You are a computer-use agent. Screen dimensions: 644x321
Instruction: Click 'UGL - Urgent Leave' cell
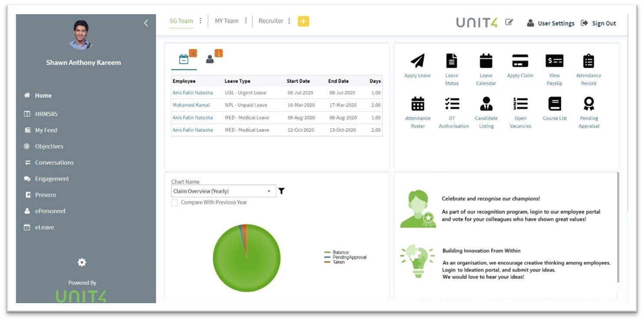tap(246, 93)
